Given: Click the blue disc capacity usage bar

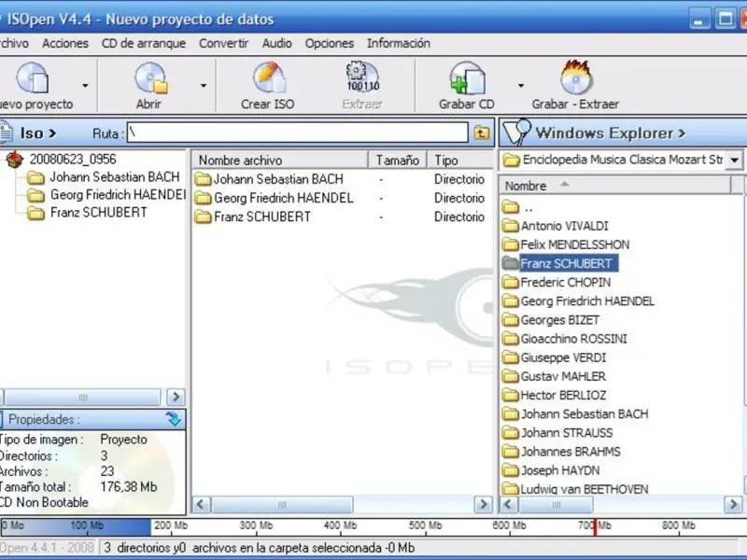Looking at the screenshot, I should click(x=76, y=527).
